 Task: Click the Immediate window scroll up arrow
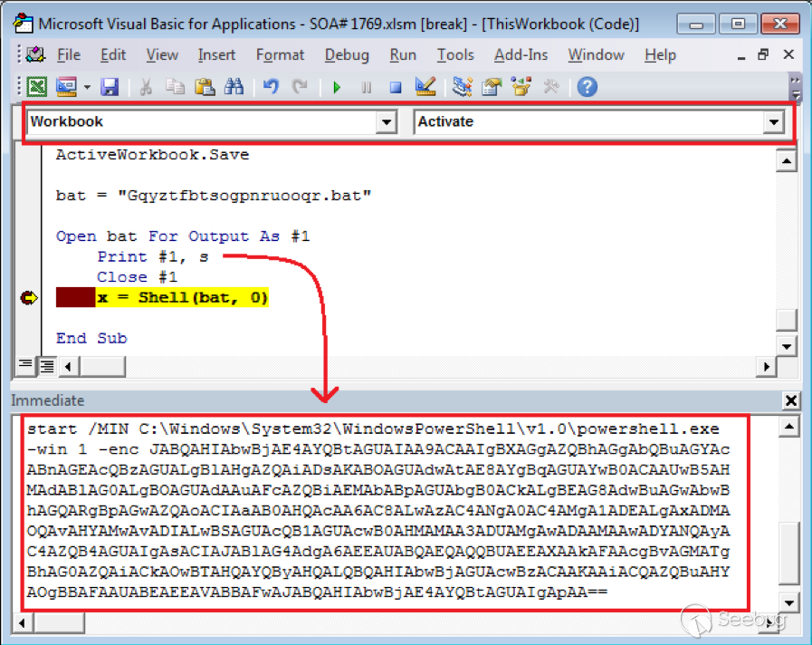click(x=788, y=428)
